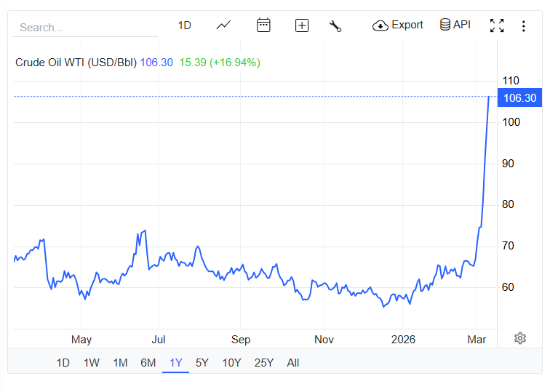The width and height of the screenshot is (558, 392).
Task: Select the 1W range tab
Action: [92, 363]
